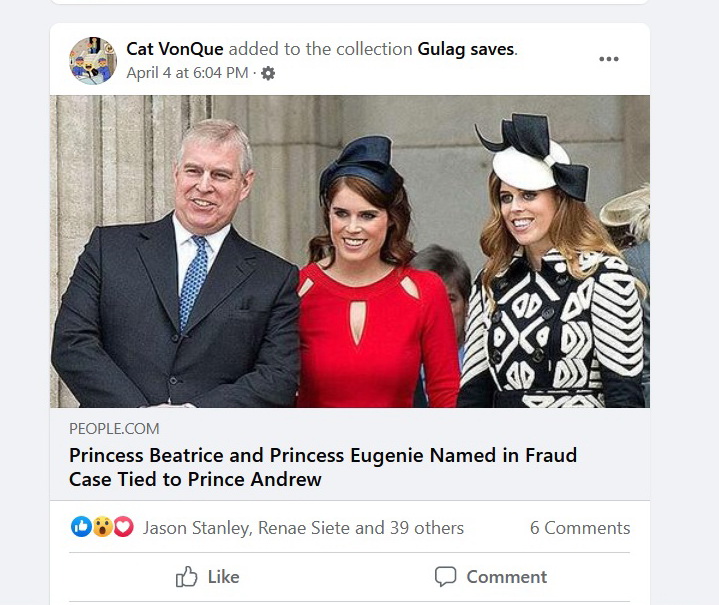
Task: Open Cat VonQue's profile picture avatar
Action: 93,60
